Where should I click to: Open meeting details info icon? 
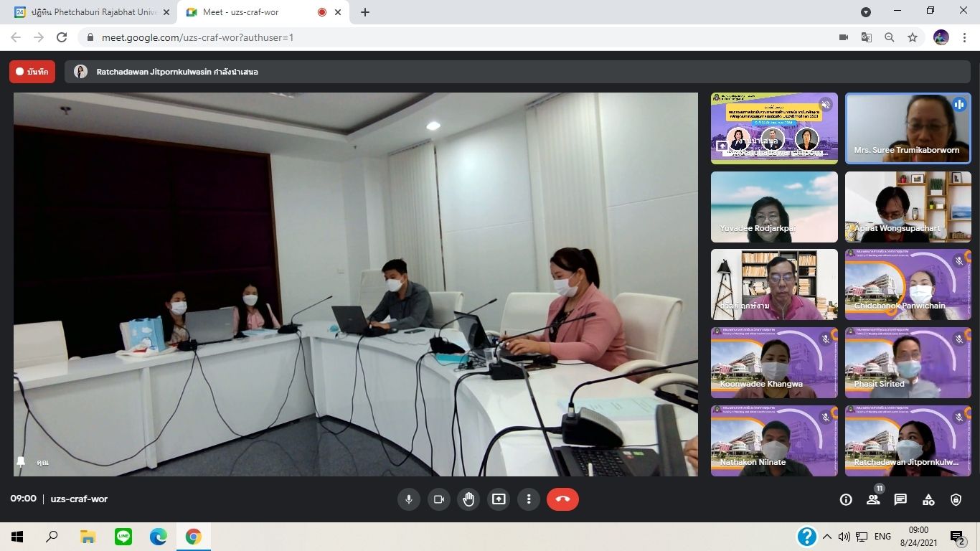846,500
